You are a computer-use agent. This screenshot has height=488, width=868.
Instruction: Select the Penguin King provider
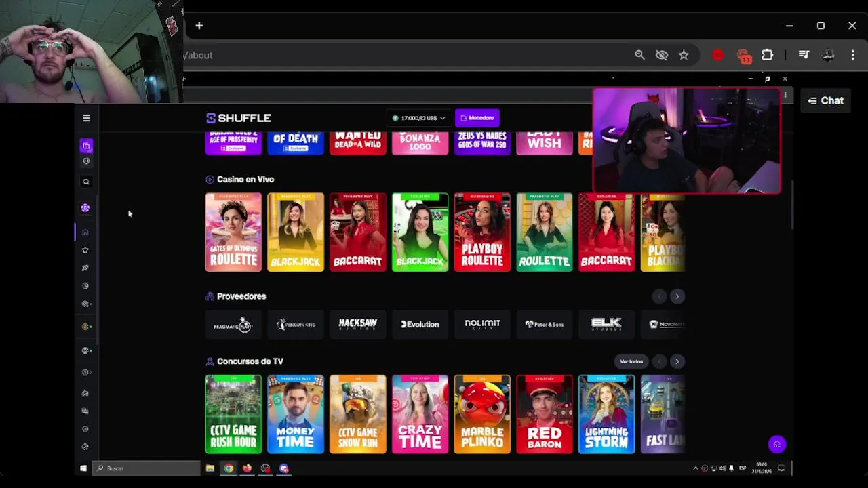click(x=296, y=325)
